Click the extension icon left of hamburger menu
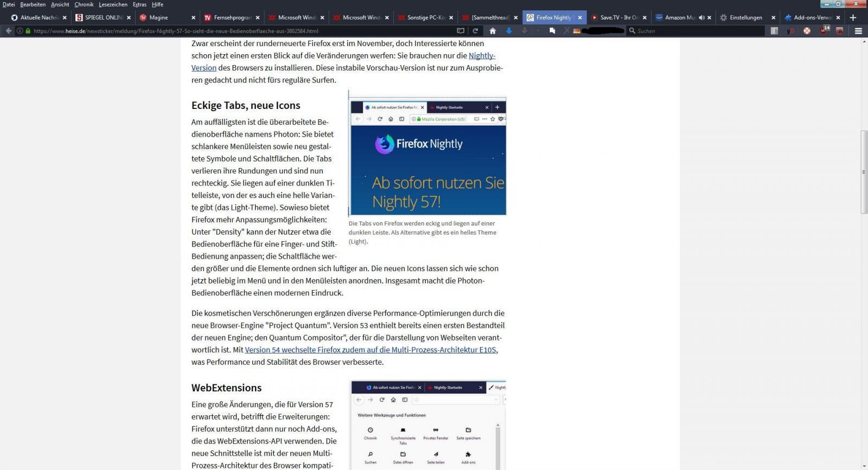This screenshot has width=868, height=470. tap(840, 31)
